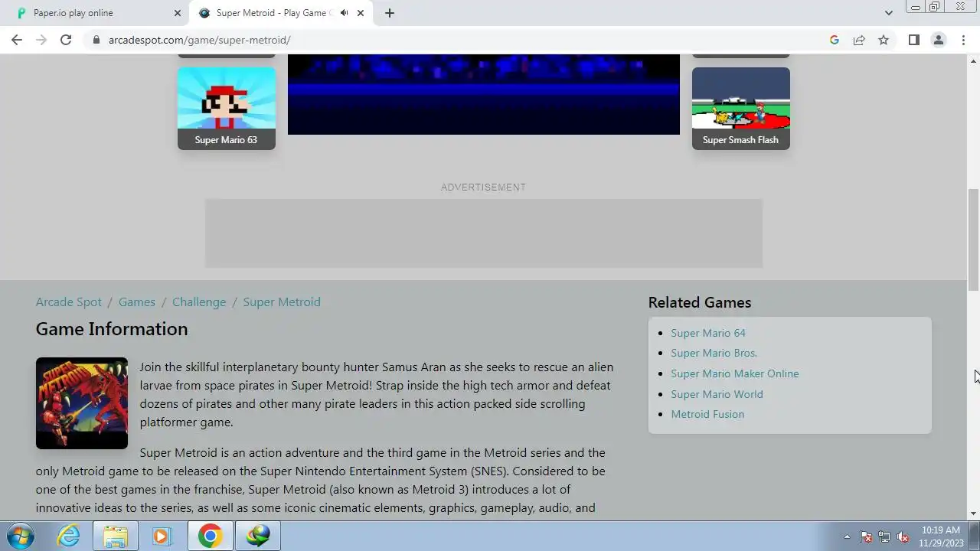Image resolution: width=980 pixels, height=551 pixels.
Task: Open volume speaker tray icon
Action: [x=903, y=536]
